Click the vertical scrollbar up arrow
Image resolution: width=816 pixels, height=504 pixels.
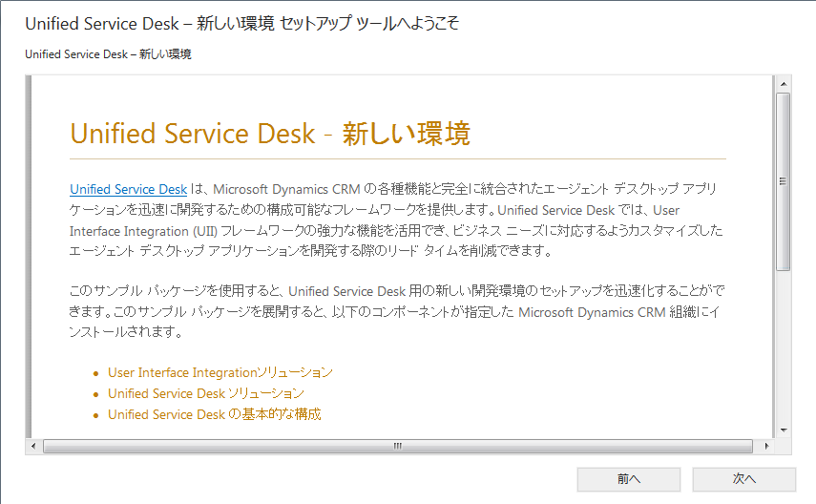[x=784, y=84]
